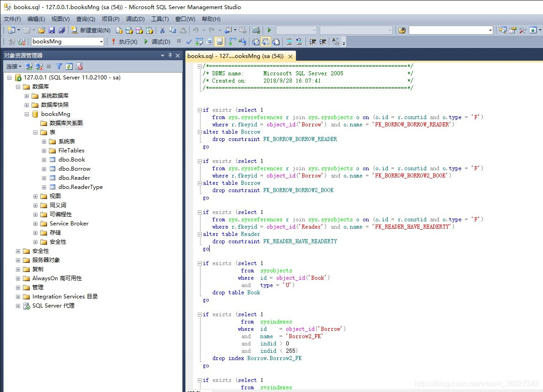Click the 新建查询(N) button

point(91,31)
